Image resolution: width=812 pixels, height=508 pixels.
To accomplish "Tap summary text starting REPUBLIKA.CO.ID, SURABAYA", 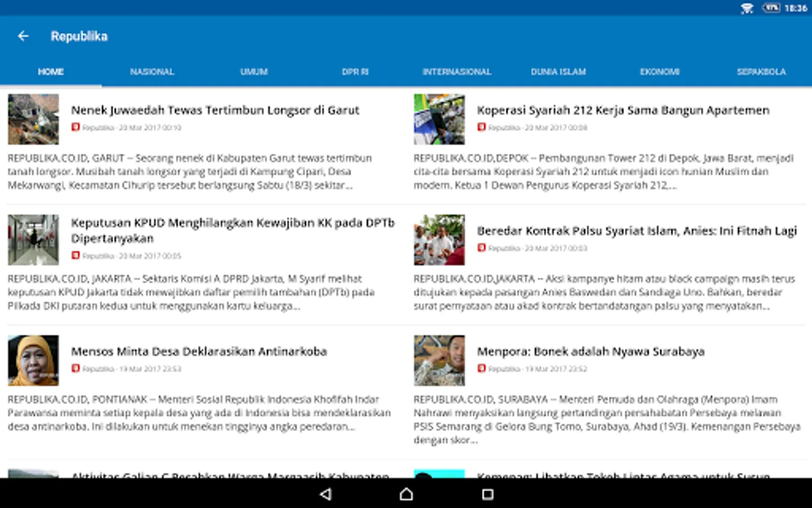I will (x=607, y=420).
